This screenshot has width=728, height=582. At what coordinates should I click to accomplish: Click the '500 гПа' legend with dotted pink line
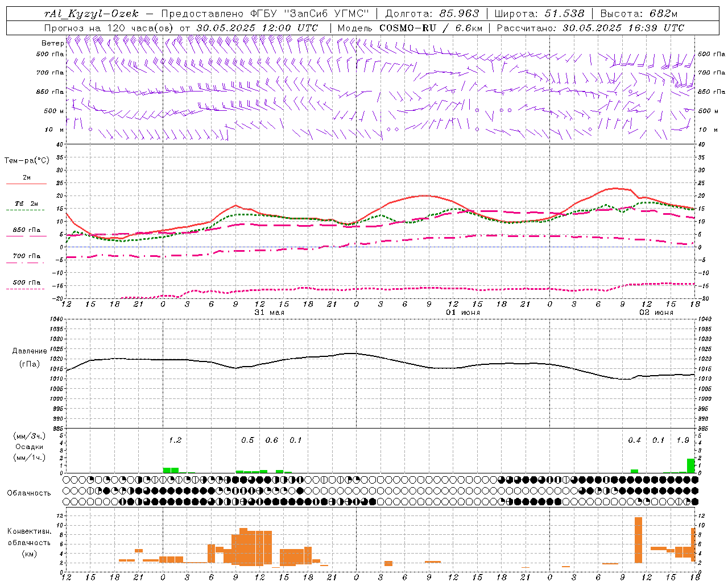27,282
